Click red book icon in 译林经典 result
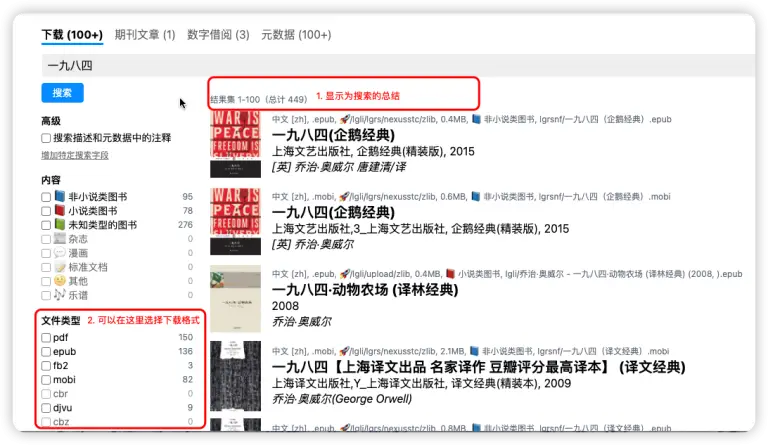 [450, 274]
